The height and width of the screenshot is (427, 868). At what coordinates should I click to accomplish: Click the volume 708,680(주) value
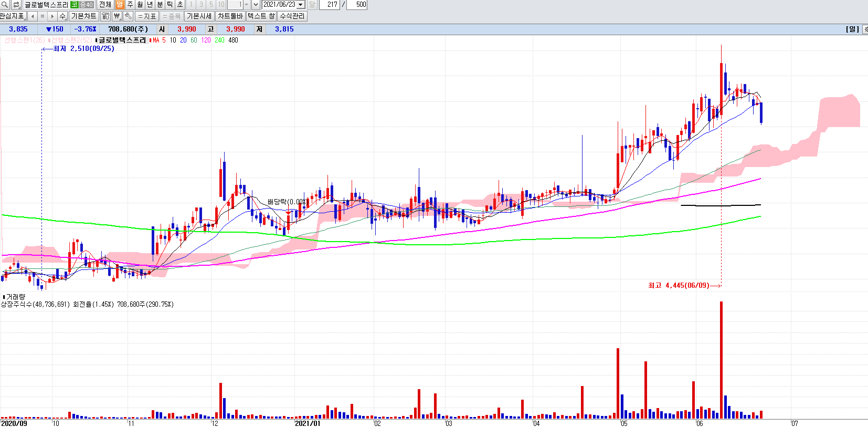(x=128, y=29)
